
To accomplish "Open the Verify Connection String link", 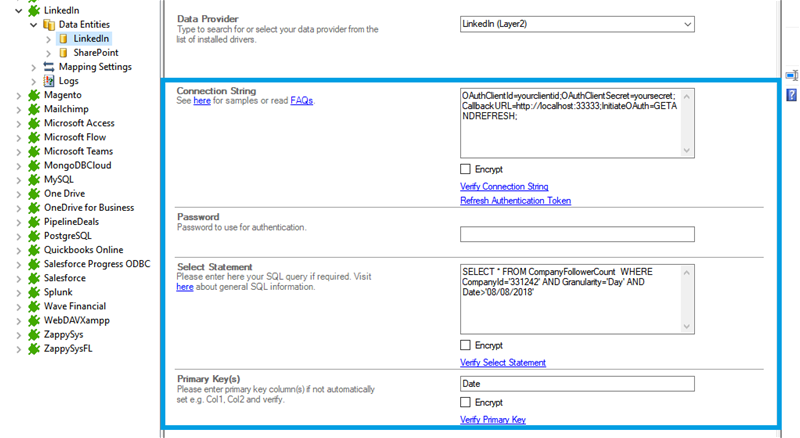I will tap(504, 186).
